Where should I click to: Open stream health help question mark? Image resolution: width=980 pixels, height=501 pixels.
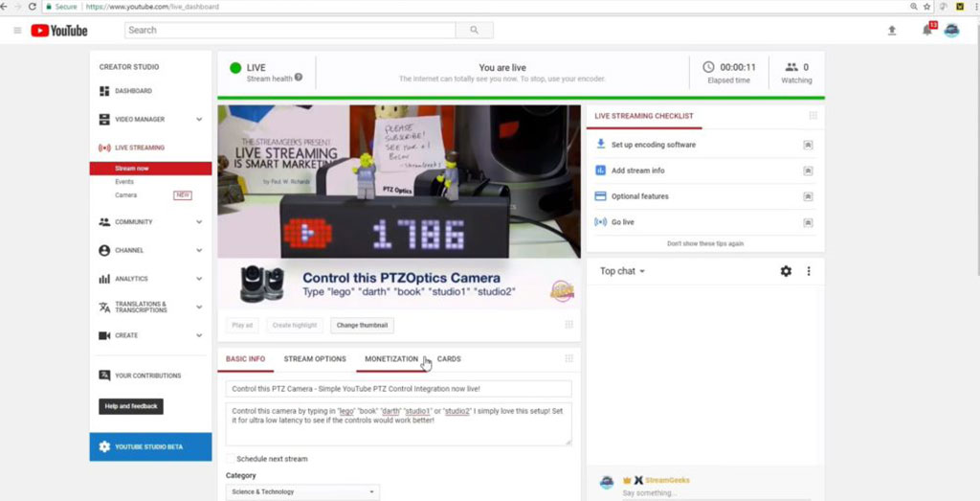click(299, 78)
